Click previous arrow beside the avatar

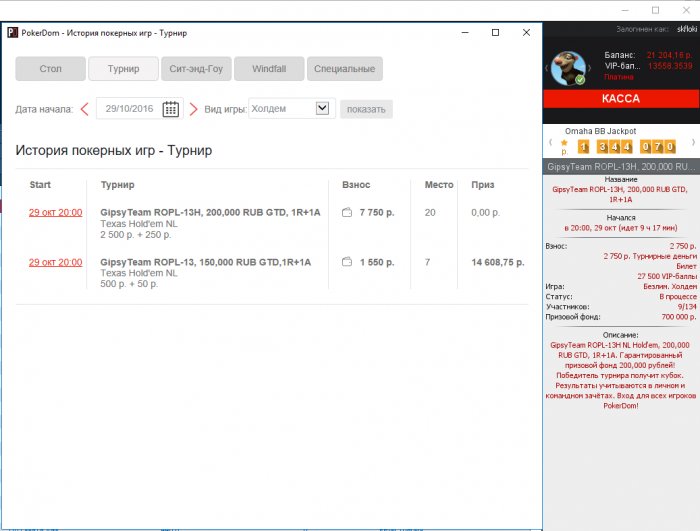(549, 69)
